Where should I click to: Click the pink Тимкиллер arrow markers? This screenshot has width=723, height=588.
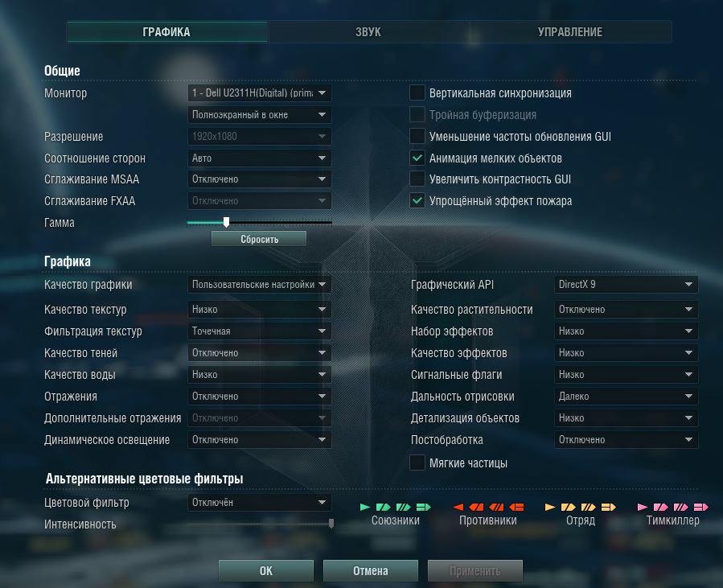673,508
